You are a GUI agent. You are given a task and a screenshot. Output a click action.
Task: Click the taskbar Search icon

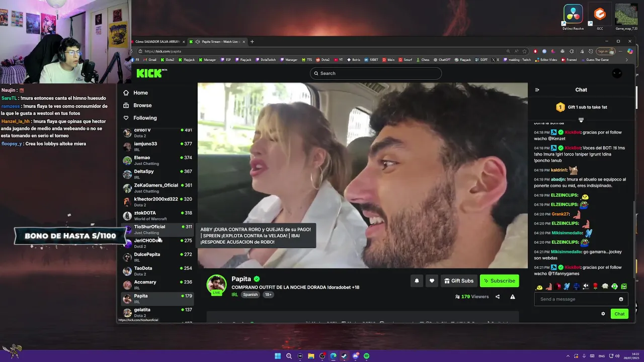click(x=289, y=356)
